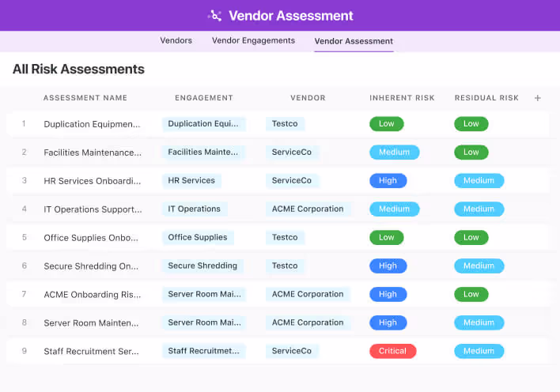Image resolution: width=560 pixels, height=392 pixels.
Task: Open High inherent risk dropdown for HR Services
Action: tap(388, 180)
